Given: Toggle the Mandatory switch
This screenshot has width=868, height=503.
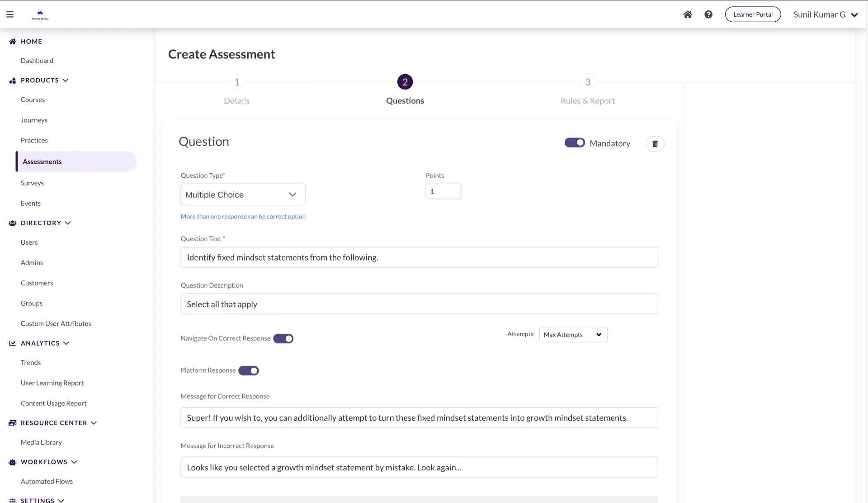Looking at the screenshot, I should pos(575,143).
